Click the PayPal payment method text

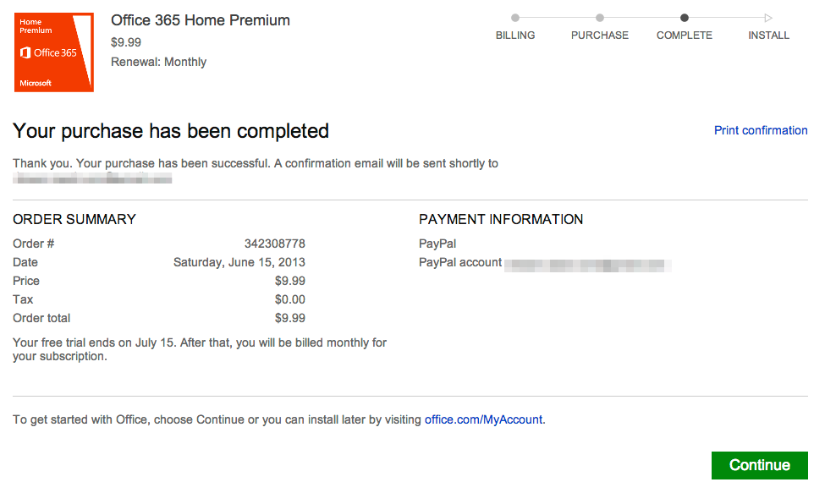[x=437, y=244]
